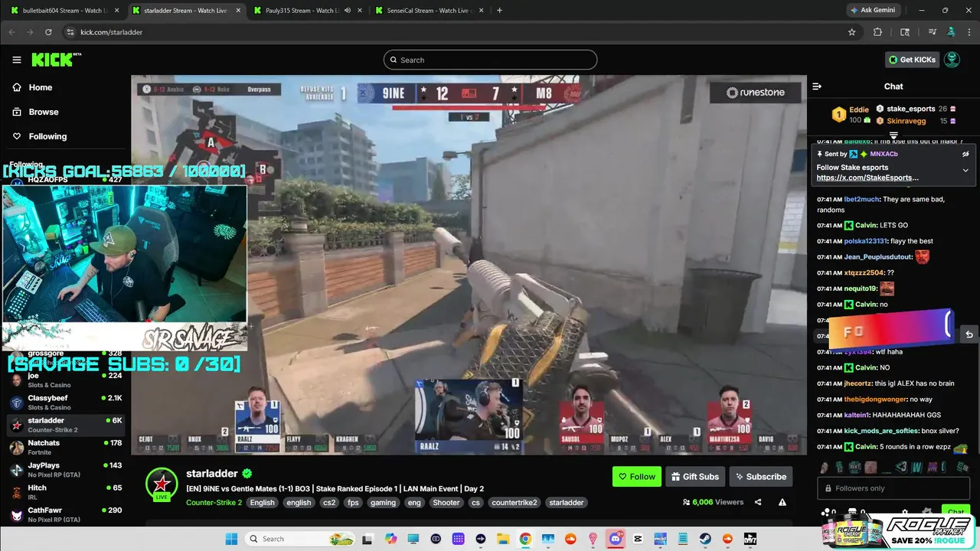Viewport: 980px width, 551px height.
Task: Open the Classybeef channel in sidebar
Action: (65, 403)
